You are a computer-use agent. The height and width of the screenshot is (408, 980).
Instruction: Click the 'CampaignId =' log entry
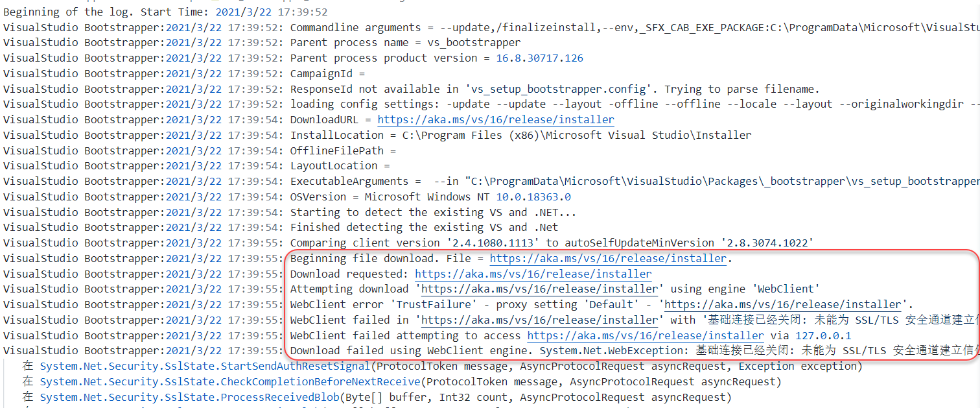327,73
